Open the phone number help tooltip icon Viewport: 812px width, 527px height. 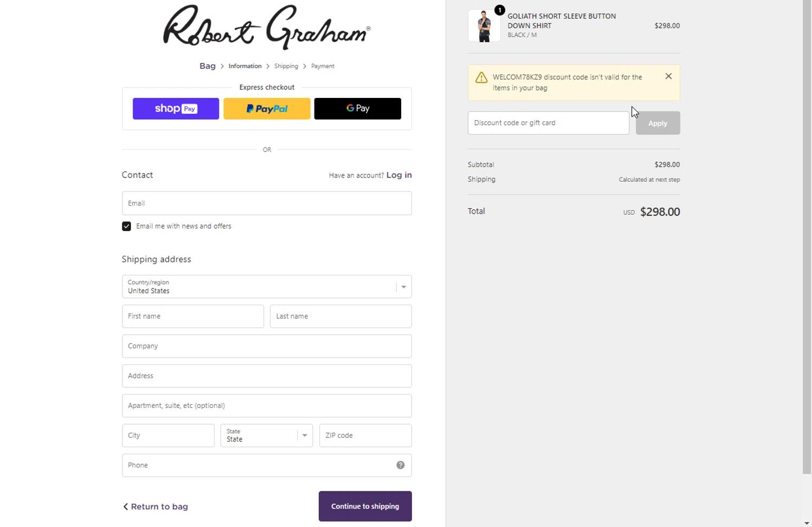401,465
